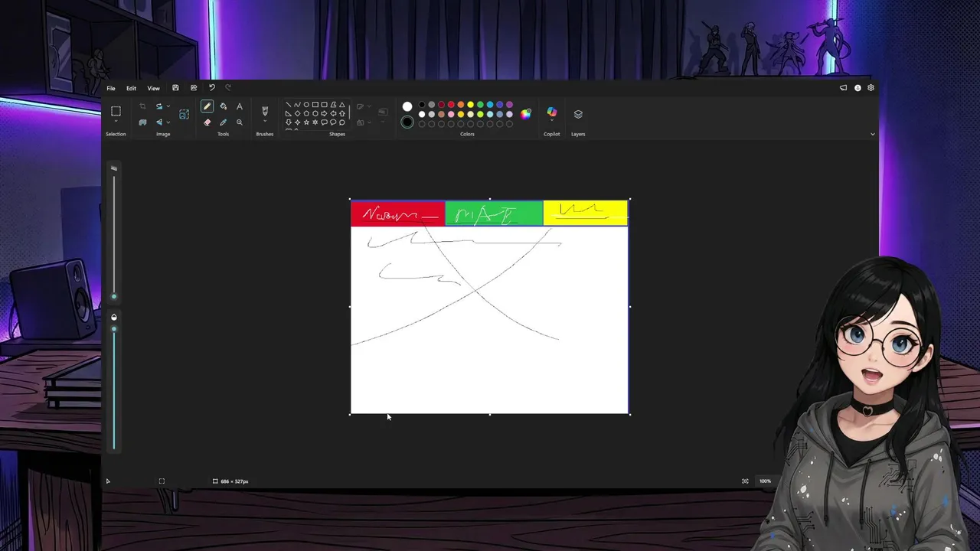The height and width of the screenshot is (551, 980).
Task: Select the Color 2 black swatch
Action: click(x=407, y=122)
